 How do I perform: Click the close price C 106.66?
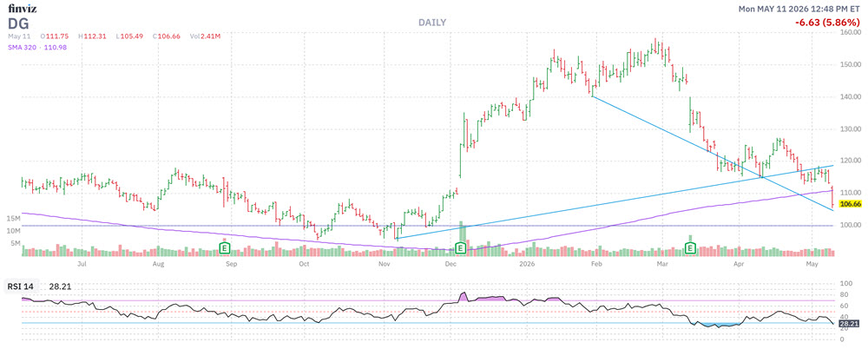pyautogui.click(x=167, y=36)
